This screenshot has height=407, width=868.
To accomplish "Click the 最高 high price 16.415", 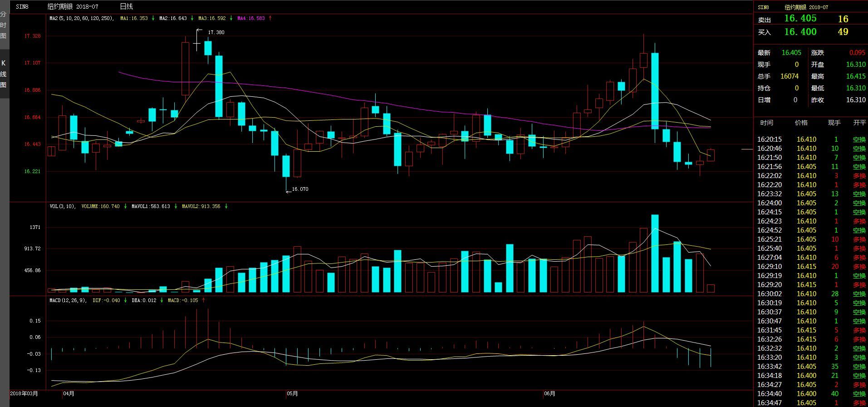I will tap(856, 76).
